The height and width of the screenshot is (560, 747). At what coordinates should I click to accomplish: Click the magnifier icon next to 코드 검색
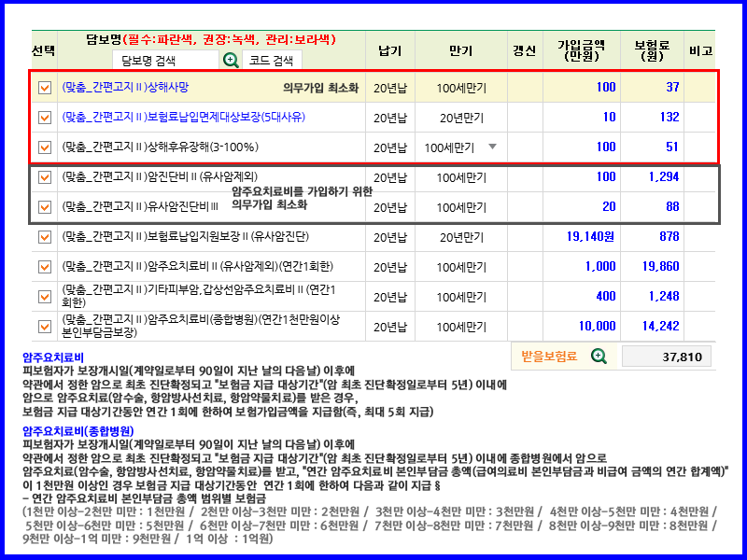point(231,61)
